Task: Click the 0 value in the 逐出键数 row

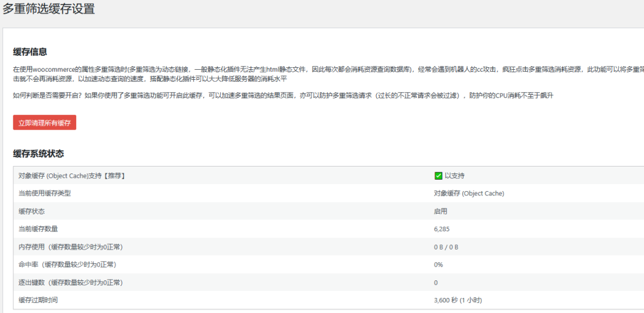Action: [436, 283]
